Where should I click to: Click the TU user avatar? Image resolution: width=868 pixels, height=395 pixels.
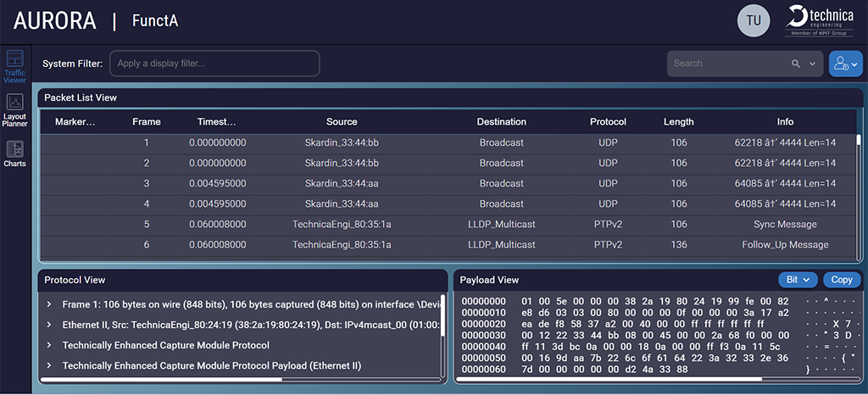tap(754, 21)
